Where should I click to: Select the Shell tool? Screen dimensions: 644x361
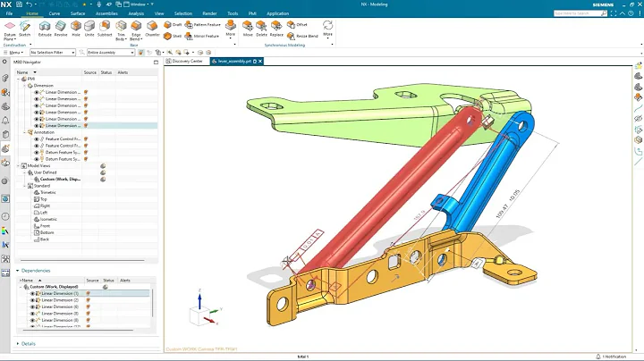tap(173, 36)
